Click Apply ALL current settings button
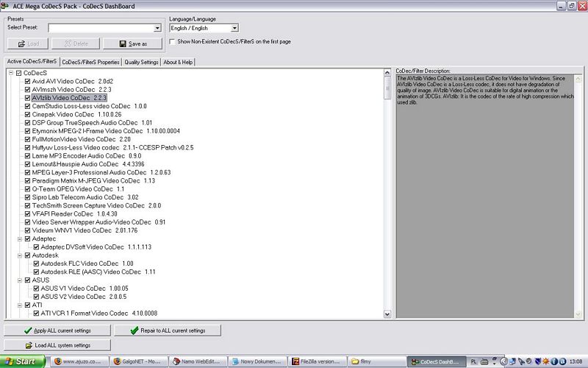The height and width of the screenshot is (368, 588). click(57, 330)
